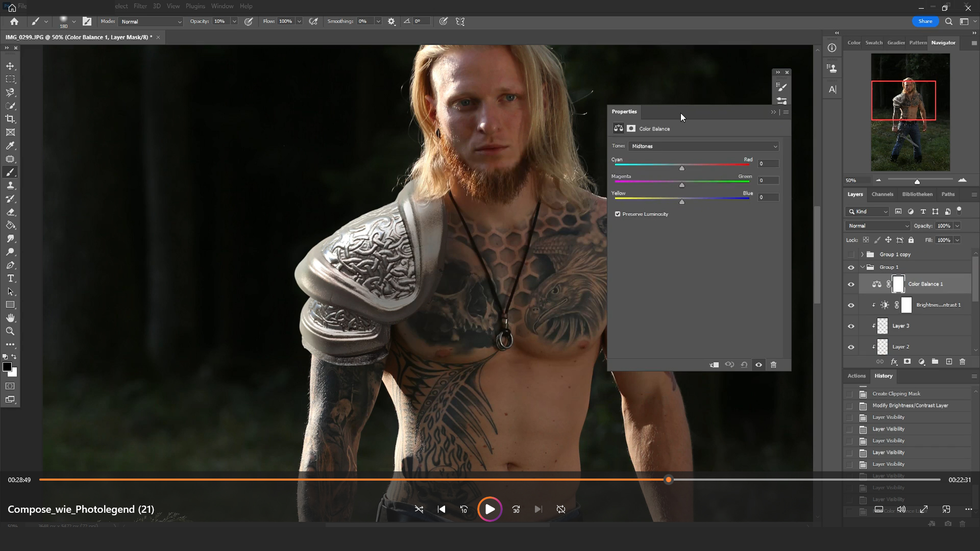Play the video
Screen dimensions: 980x551
[489, 509]
